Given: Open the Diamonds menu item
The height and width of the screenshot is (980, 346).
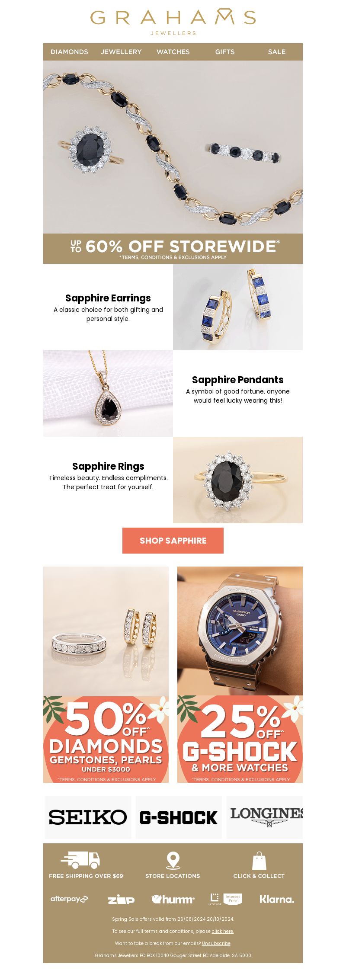Looking at the screenshot, I should [69, 52].
